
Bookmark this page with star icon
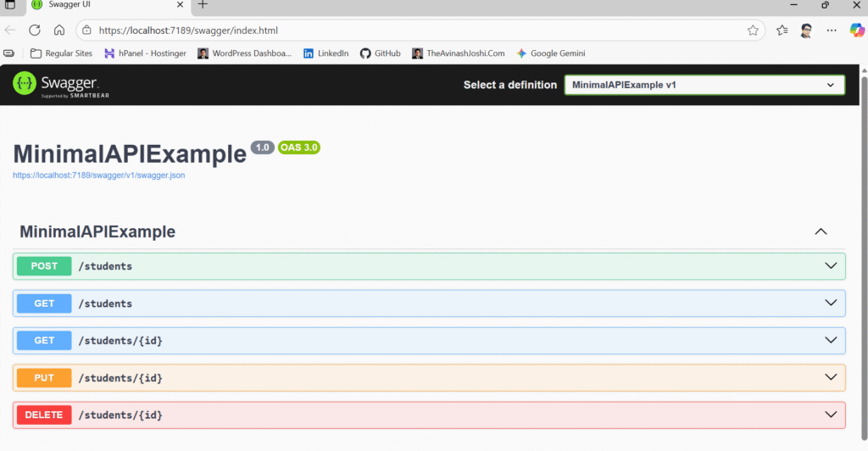[x=753, y=31]
